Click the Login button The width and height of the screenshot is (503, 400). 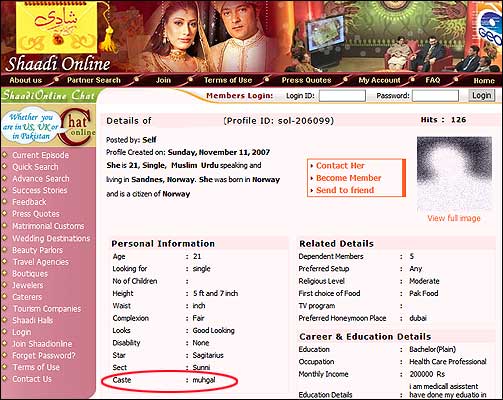click(481, 96)
